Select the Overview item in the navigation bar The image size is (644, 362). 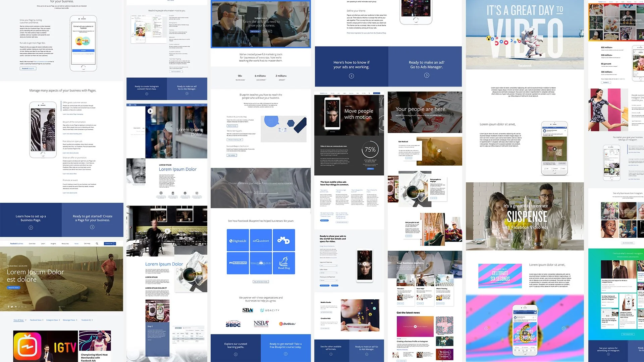click(x=32, y=244)
